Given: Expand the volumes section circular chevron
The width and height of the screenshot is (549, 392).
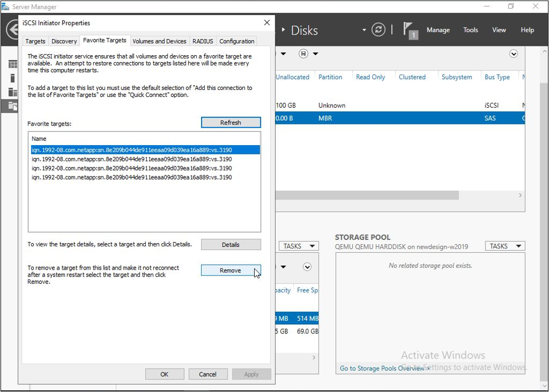Looking at the screenshot, I should (307, 266).
